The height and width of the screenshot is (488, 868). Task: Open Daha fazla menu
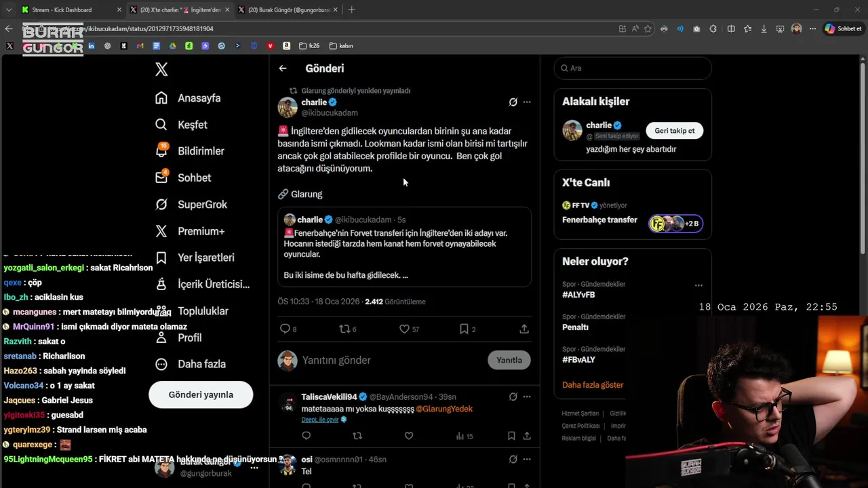coord(190,364)
